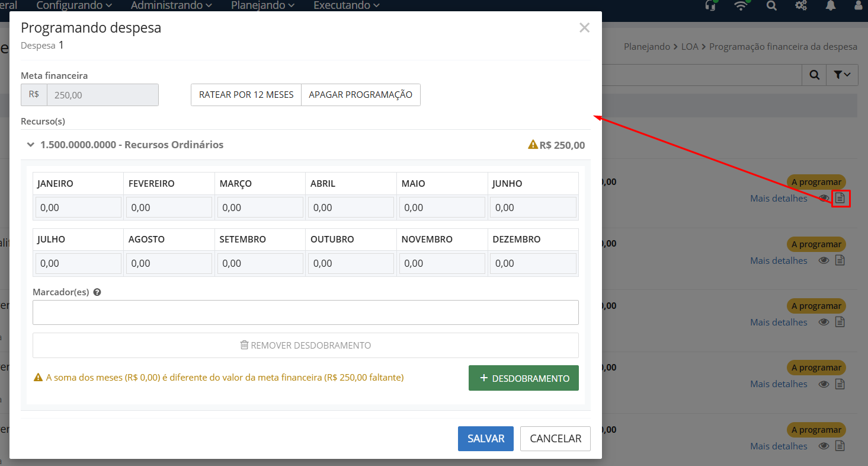Click the eye icon in first A programar row
Image resolution: width=868 pixels, height=466 pixels.
[x=824, y=199]
